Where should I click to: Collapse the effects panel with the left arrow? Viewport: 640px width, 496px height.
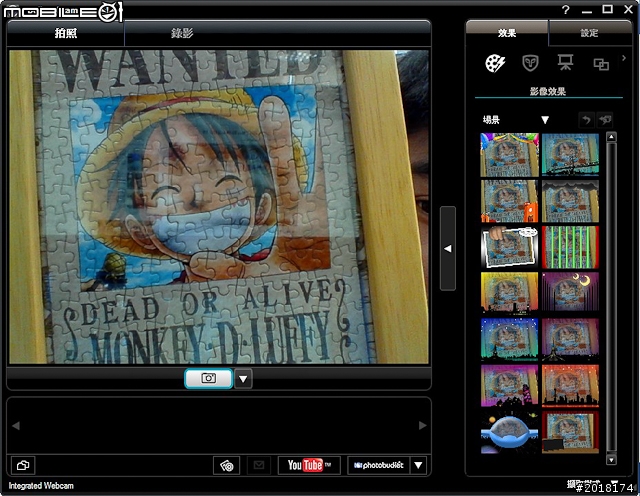tap(448, 248)
